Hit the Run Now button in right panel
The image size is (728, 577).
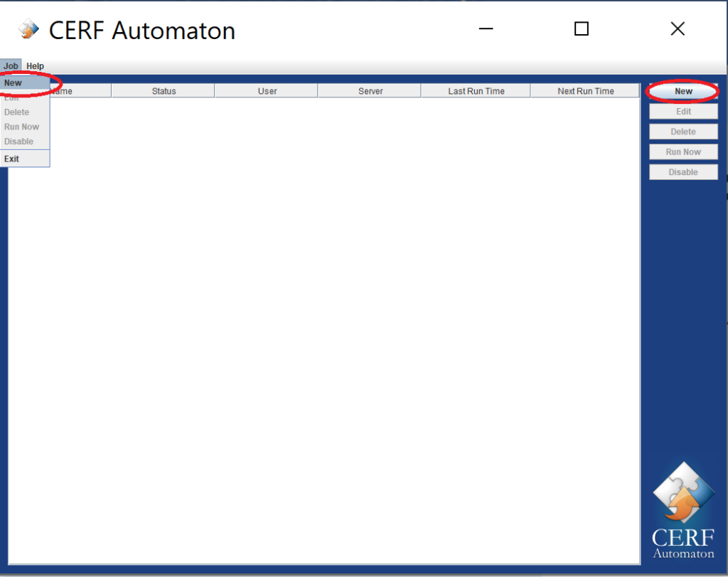(x=683, y=152)
